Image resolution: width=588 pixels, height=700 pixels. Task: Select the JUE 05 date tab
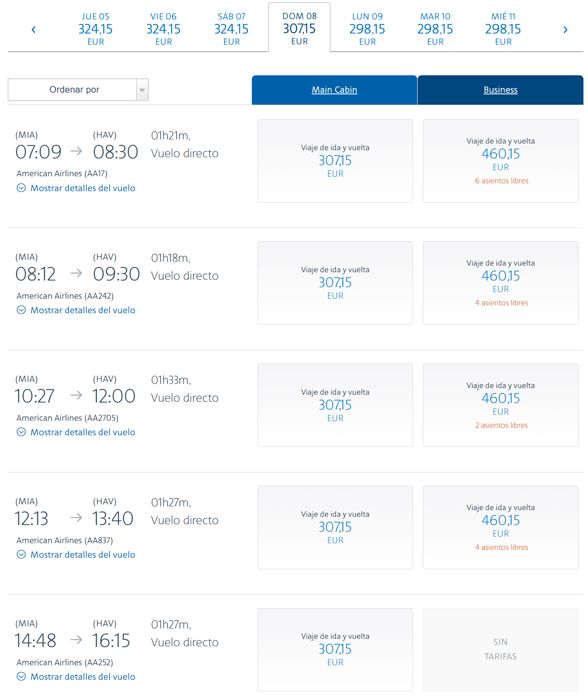pos(96,29)
